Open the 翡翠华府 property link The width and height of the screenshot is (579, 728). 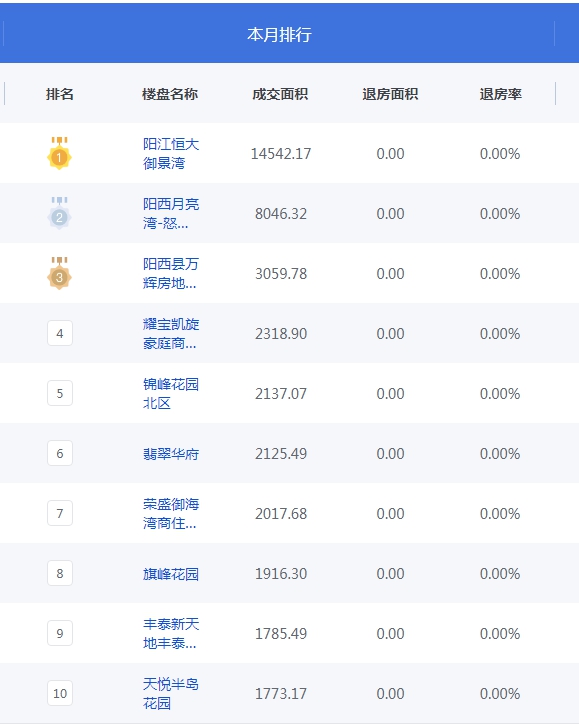[x=171, y=454]
